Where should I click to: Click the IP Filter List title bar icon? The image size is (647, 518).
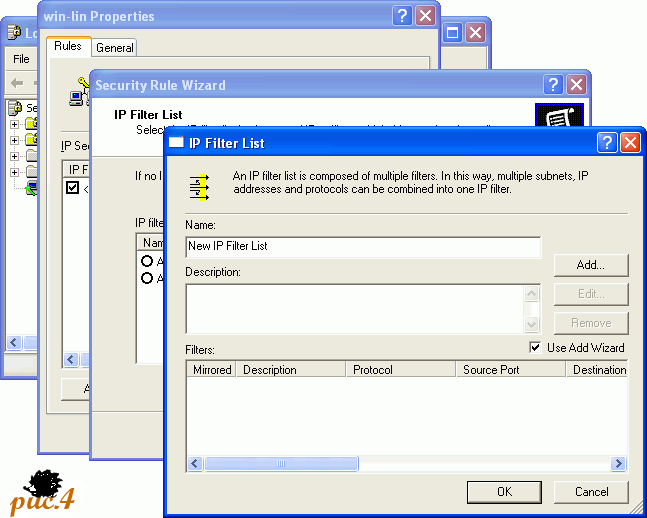point(177,143)
